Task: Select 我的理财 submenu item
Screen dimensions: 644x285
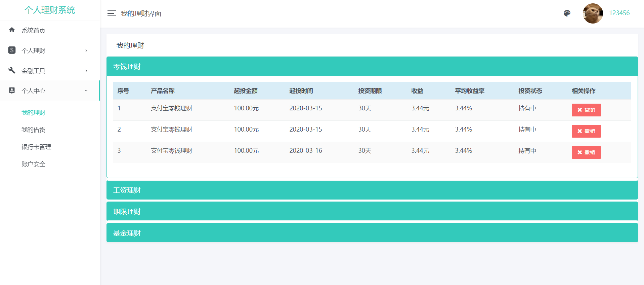Action: (33, 112)
